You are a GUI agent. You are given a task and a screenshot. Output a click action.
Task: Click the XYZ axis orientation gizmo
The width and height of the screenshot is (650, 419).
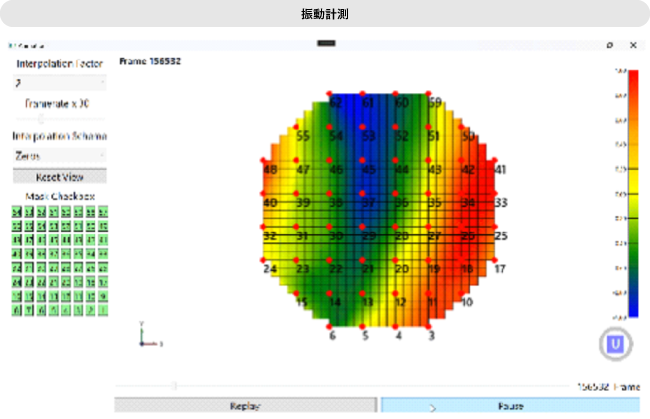click(146, 336)
